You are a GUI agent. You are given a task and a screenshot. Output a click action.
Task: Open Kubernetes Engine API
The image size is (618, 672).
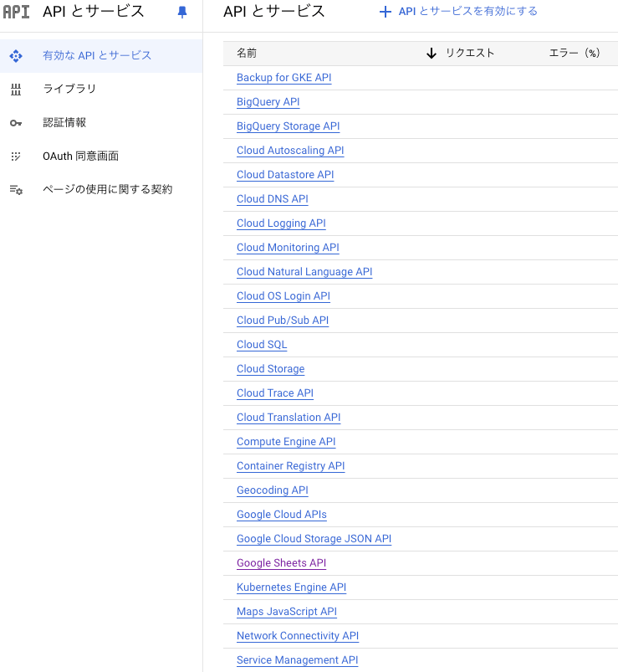pos(291,587)
